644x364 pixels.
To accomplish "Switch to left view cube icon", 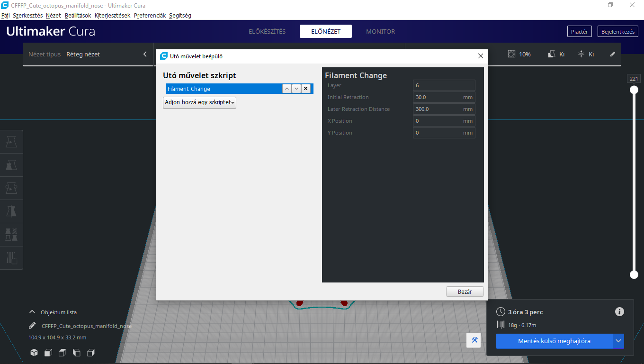I will tap(77, 353).
